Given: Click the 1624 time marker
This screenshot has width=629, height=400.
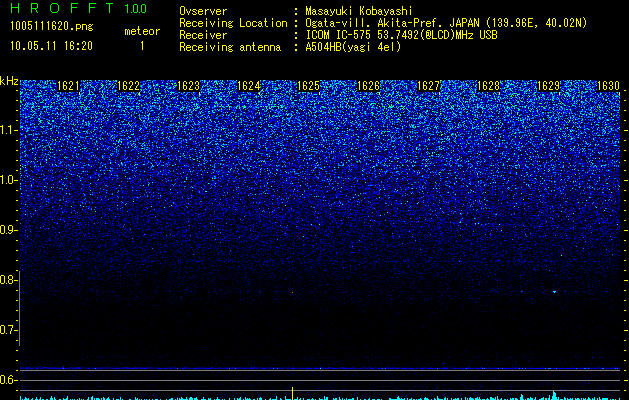Looking at the screenshot, I should coord(248,86).
